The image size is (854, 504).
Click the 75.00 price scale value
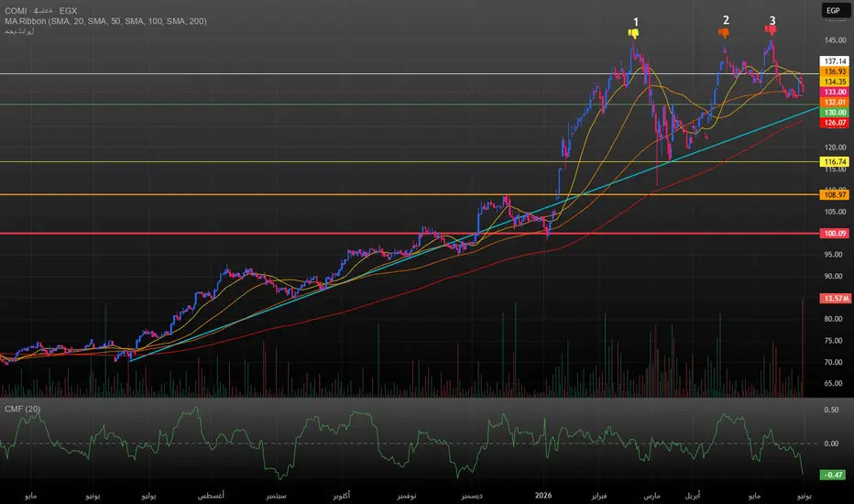point(835,341)
